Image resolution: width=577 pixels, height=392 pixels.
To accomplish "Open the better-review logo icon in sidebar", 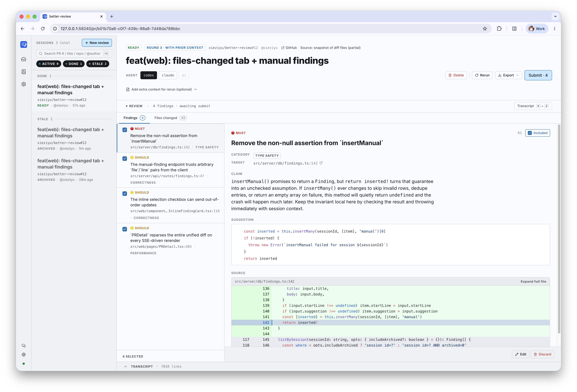I will (x=24, y=45).
